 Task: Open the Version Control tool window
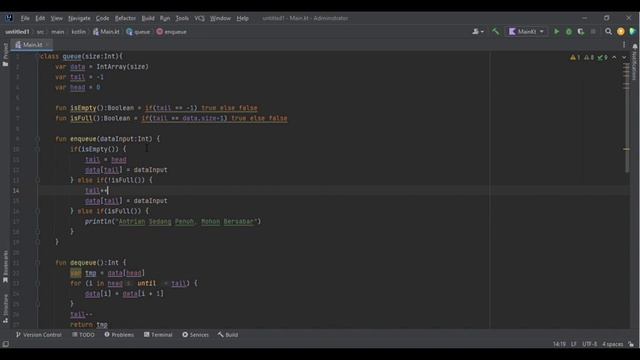(x=38, y=335)
